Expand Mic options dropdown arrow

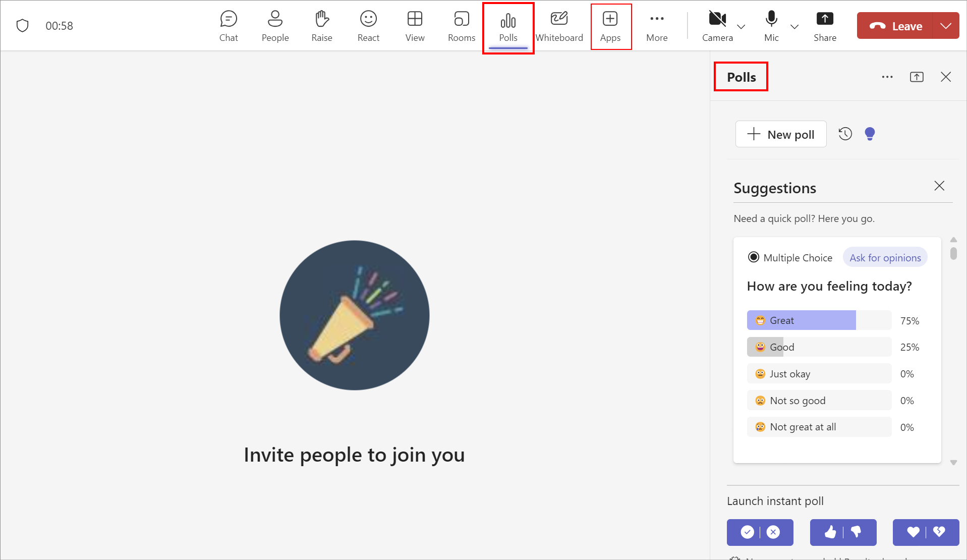tap(794, 26)
